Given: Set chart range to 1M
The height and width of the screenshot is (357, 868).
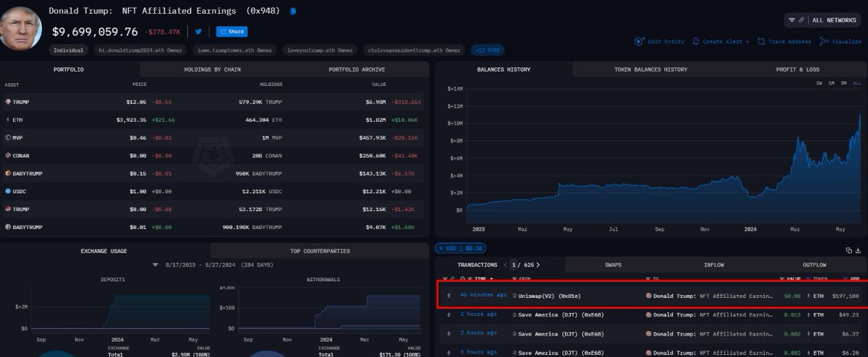Looking at the screenshot, I should coord(832,83).
